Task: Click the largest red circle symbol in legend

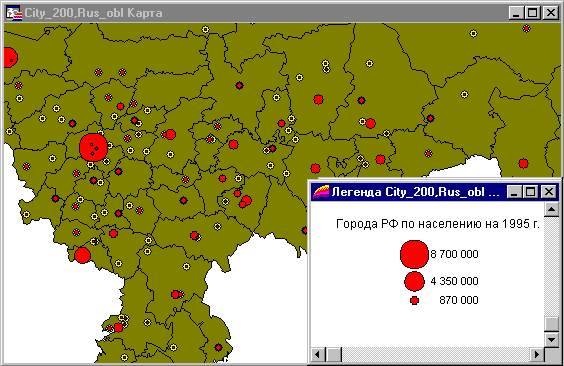Action: (x=414, y=254)
